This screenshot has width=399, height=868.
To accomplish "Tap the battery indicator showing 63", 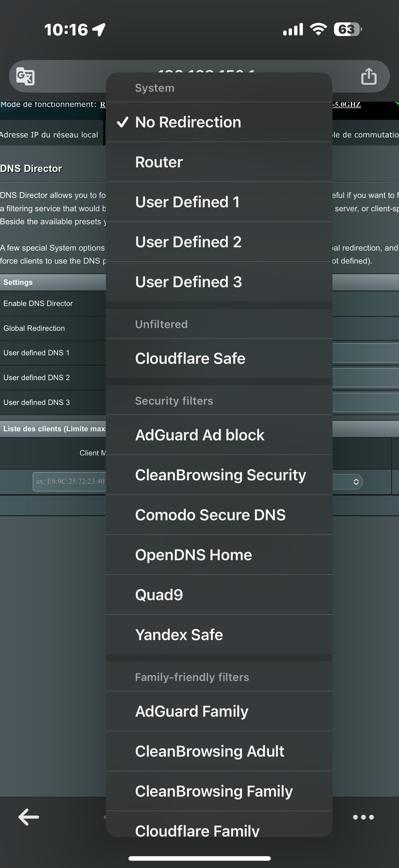I will pos(348,29).
